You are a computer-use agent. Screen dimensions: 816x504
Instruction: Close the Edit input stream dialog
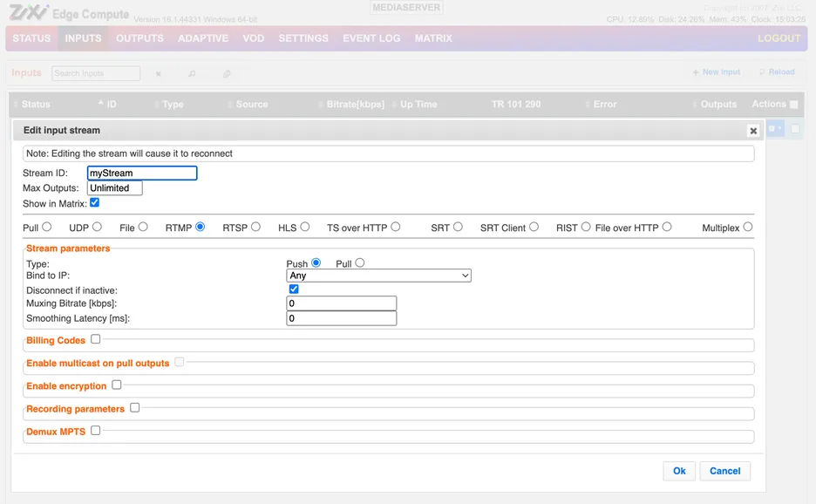click(x=752, y=131)
